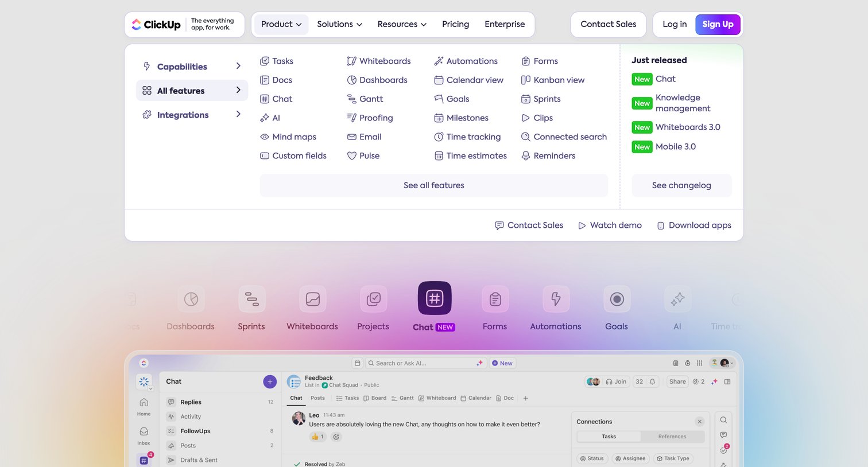Open Time tracking feature
This screenshot has width=868, height=467.
(467, 137)
